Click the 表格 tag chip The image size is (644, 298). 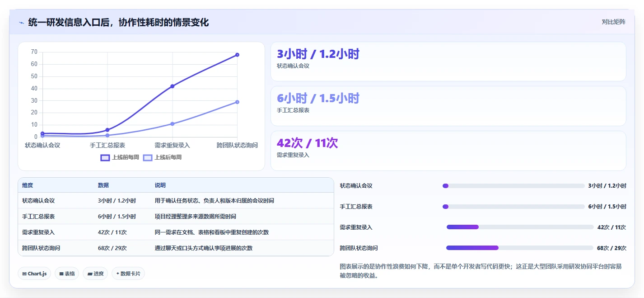pyautogui.click(x=67, y=274)
